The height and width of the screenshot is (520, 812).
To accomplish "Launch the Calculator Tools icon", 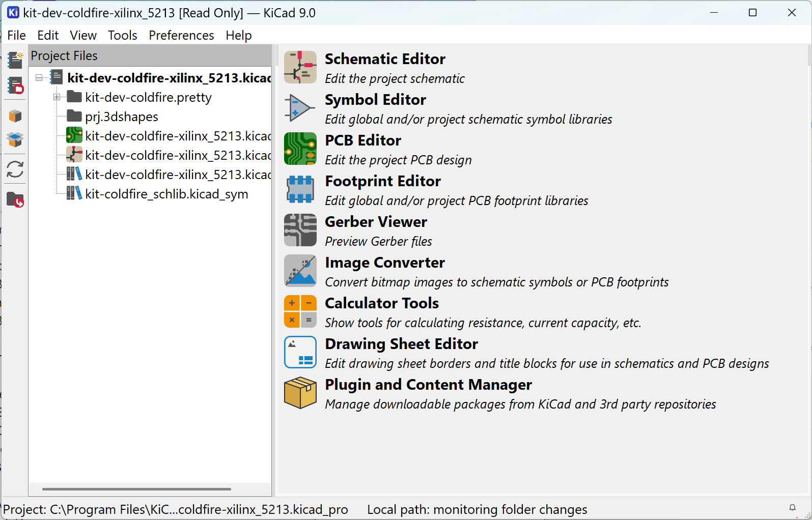I will [300, 311].
